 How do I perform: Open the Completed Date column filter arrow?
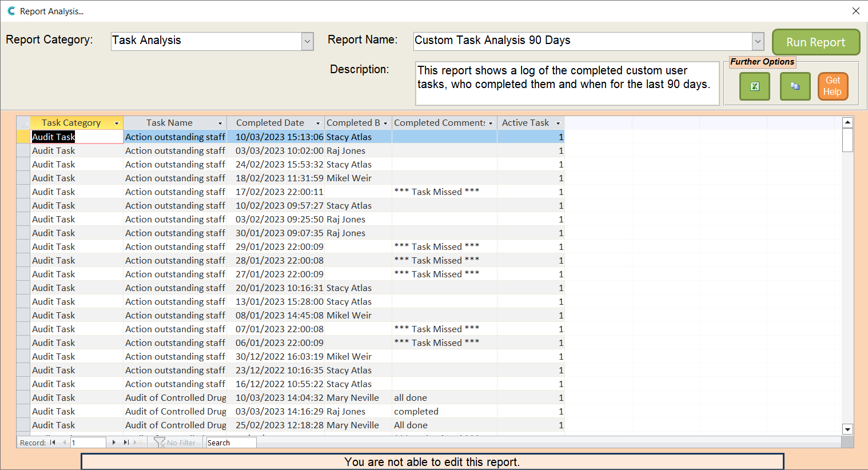point(318,124)
